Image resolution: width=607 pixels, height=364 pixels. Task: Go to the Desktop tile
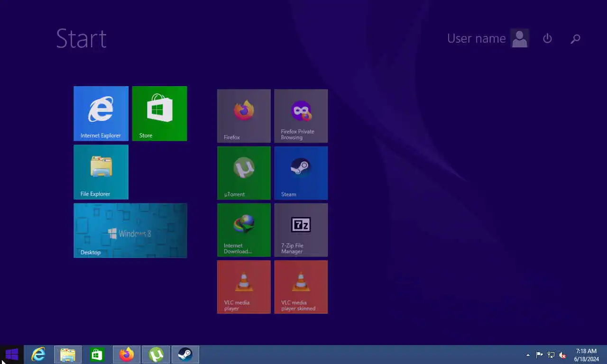click(130, 230)
